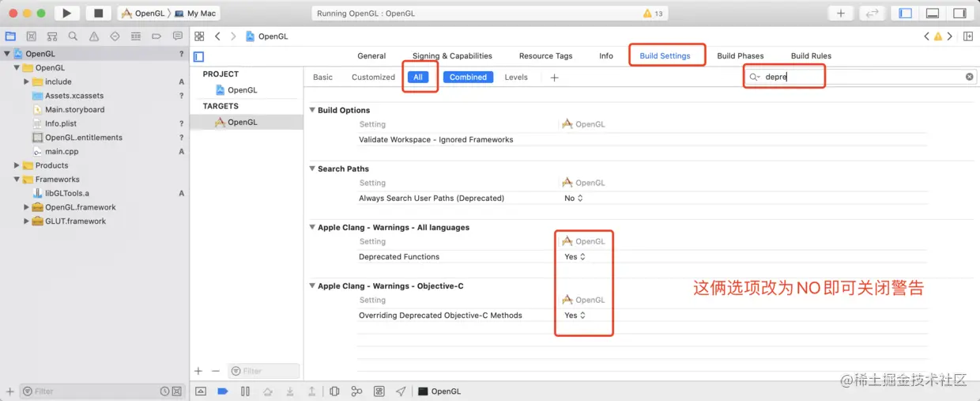Show only source-controlled files filter
This screenshot has width=980, height=401.
(177, 391)
